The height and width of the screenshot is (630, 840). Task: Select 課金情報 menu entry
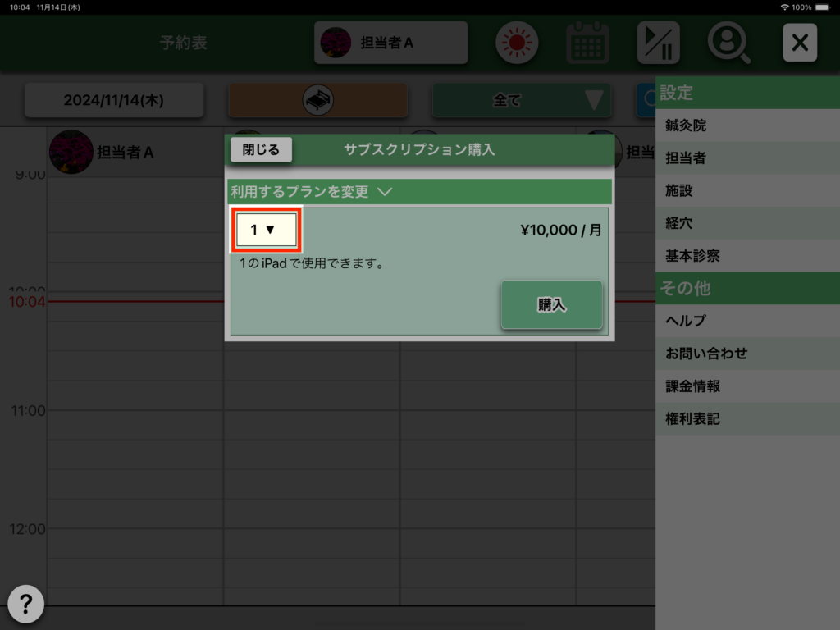pyautogui.click(x=692, y=386)
